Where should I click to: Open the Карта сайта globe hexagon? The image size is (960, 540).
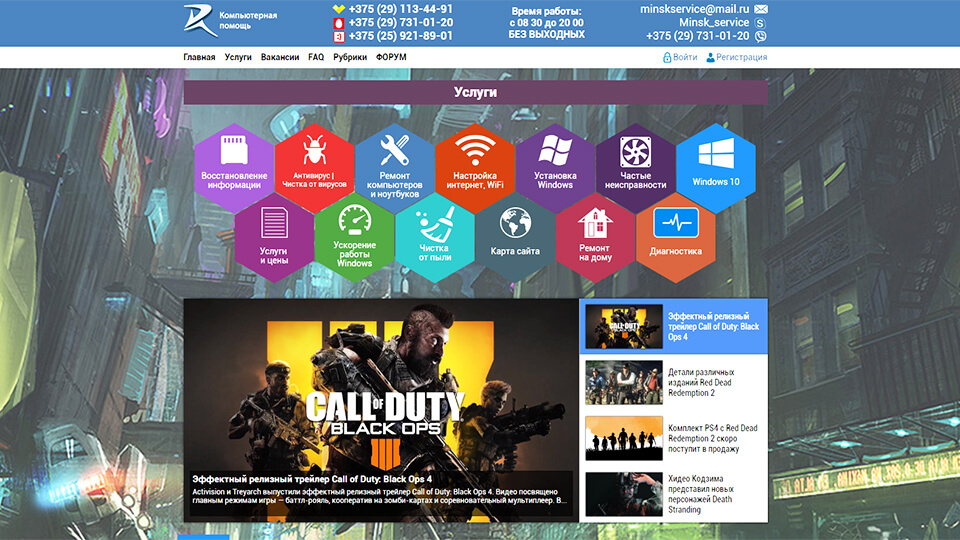point(515,238)
